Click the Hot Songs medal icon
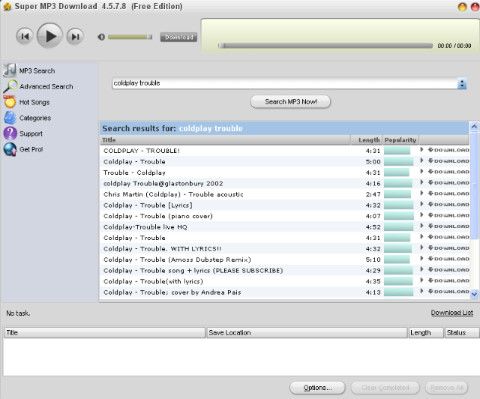 click(x=10, y=102)
